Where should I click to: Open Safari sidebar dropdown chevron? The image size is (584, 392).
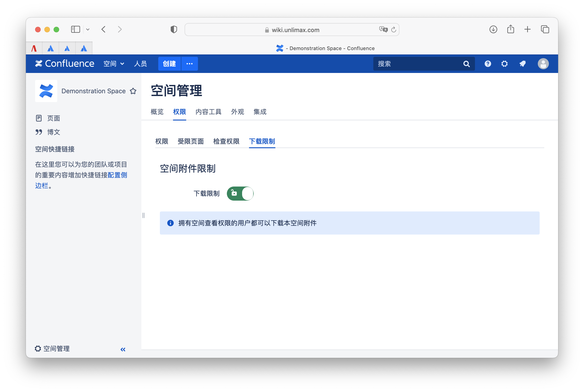(x=88, y=30)
